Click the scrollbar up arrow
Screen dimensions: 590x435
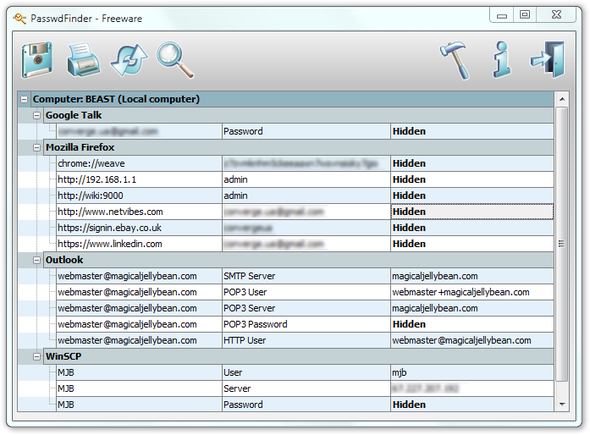pos(562,99)
